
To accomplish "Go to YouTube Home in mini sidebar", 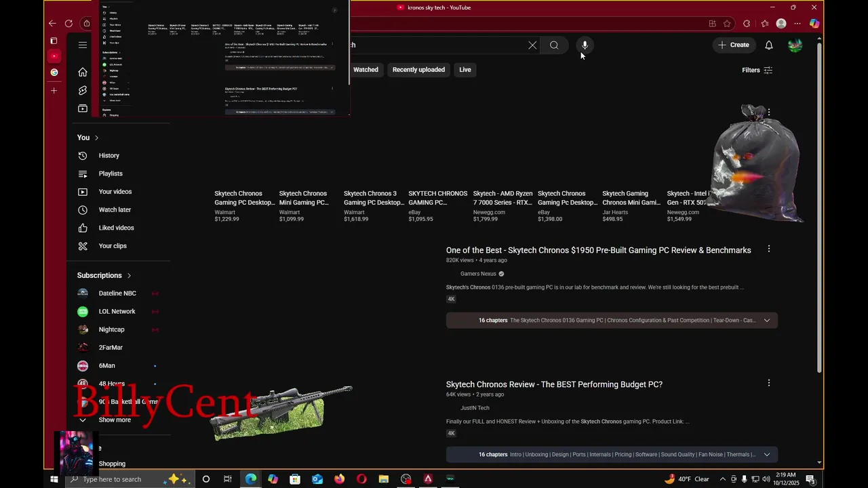I will click(x=83, y=72).
